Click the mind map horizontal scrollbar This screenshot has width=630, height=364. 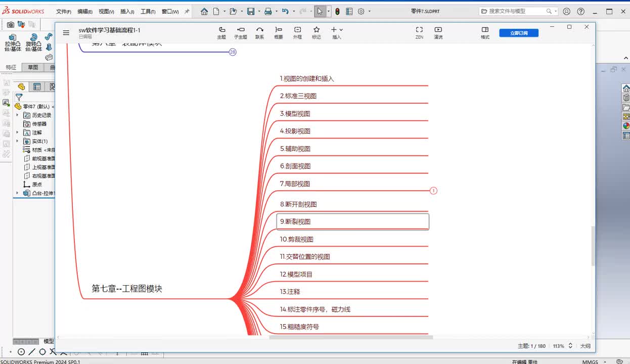click(351, 337)
